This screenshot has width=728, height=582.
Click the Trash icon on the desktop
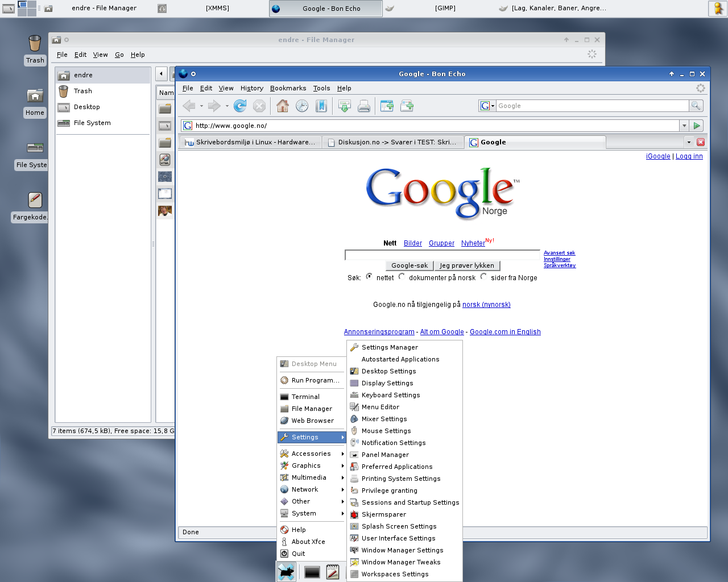tap(35, 44)
